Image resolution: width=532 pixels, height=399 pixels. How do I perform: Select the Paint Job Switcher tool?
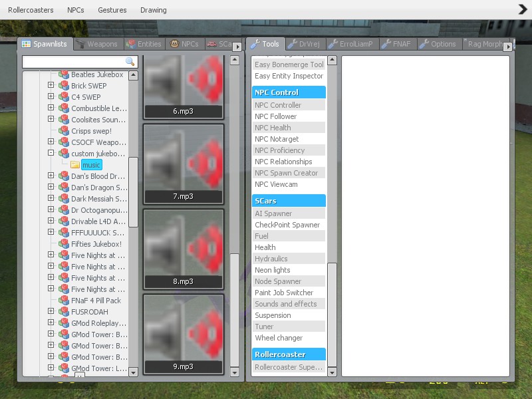tap(284, 293)
